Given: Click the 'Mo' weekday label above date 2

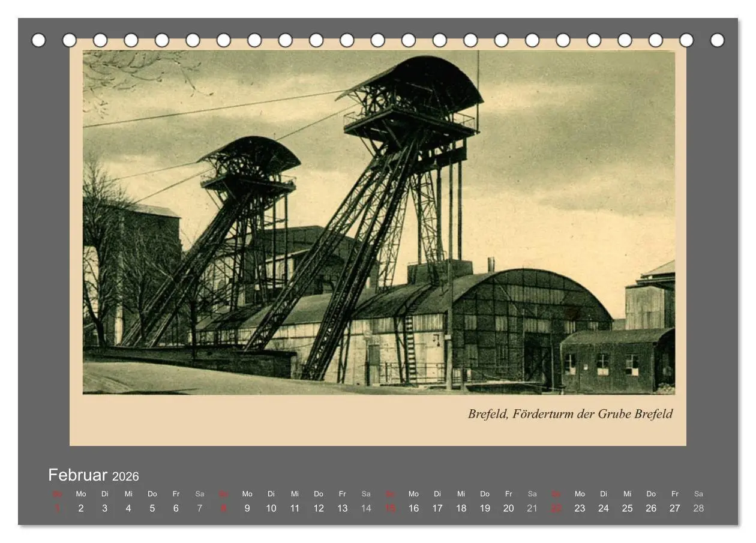Looking at the screenshot, I should (x=81, y=494).
